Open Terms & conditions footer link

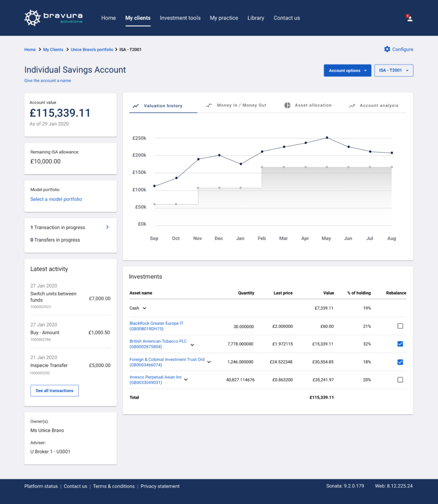click(x=114, y=486)
